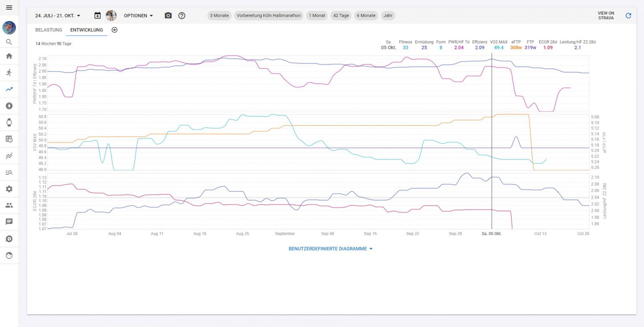Expand BENUTZERDEFINIERTE DIAGRAMME below the charts

(x=331, y=249)
